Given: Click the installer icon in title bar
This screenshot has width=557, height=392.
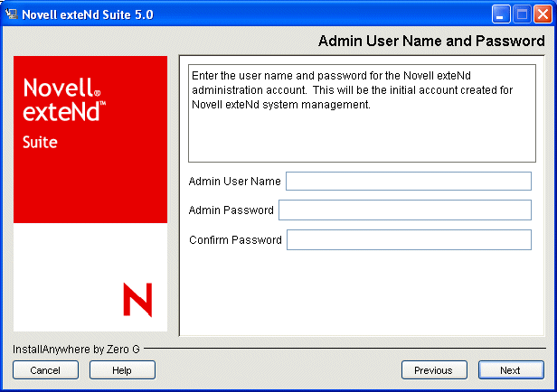Looking at the screenshot, I should [x=12, y=14].
